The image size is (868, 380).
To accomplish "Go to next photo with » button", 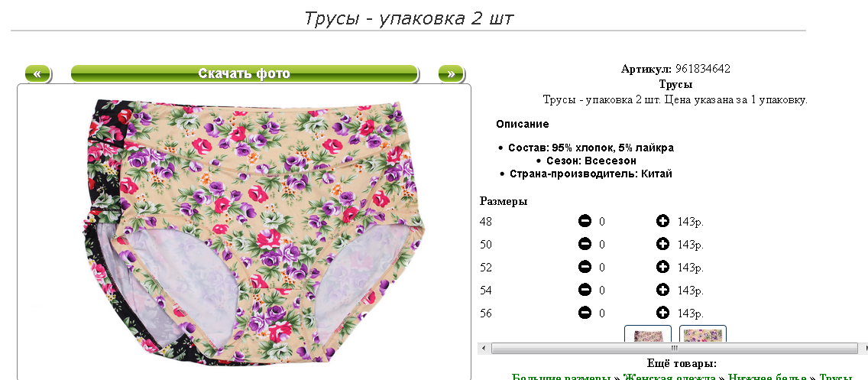I will [x=451, y=73].
